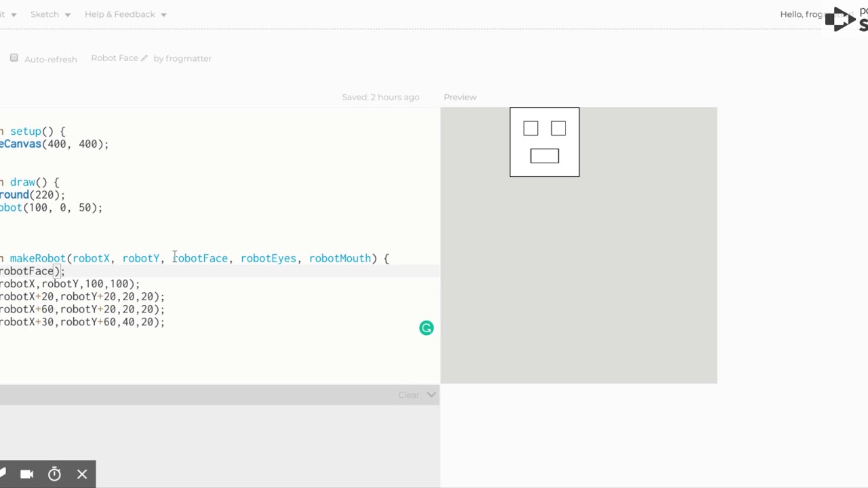This screenshot has width=868, height=488.
Task: Click the makeRobot function name
Action: 37,258
